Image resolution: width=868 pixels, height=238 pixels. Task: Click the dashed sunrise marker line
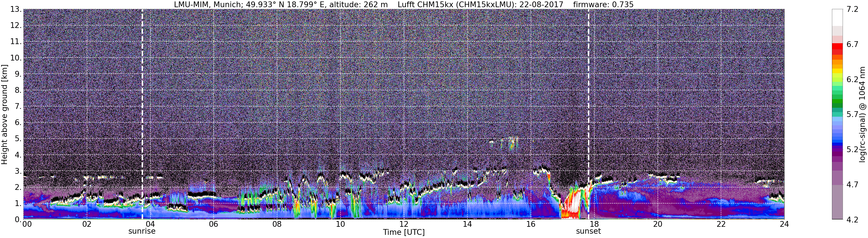(142, 114)
